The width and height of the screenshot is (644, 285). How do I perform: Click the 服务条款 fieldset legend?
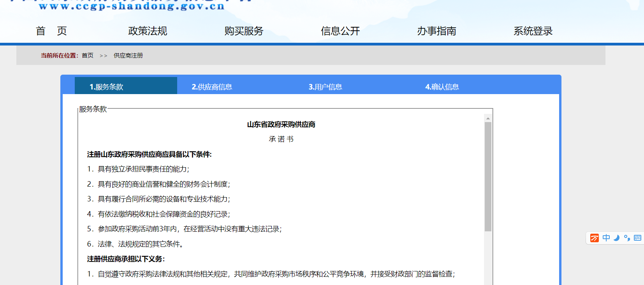93,109
